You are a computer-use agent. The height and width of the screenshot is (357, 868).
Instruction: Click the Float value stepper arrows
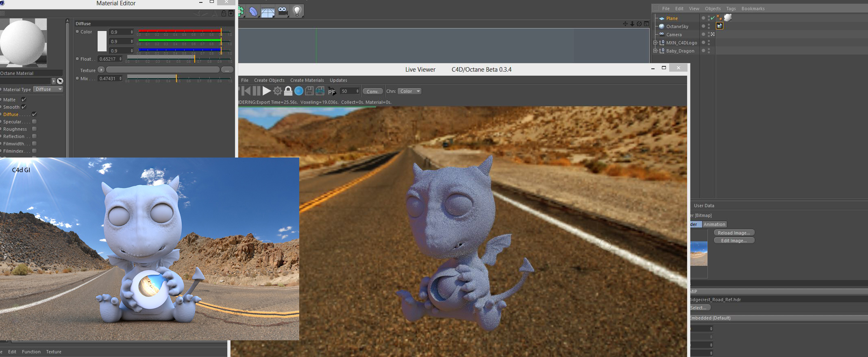pos(120,59)
